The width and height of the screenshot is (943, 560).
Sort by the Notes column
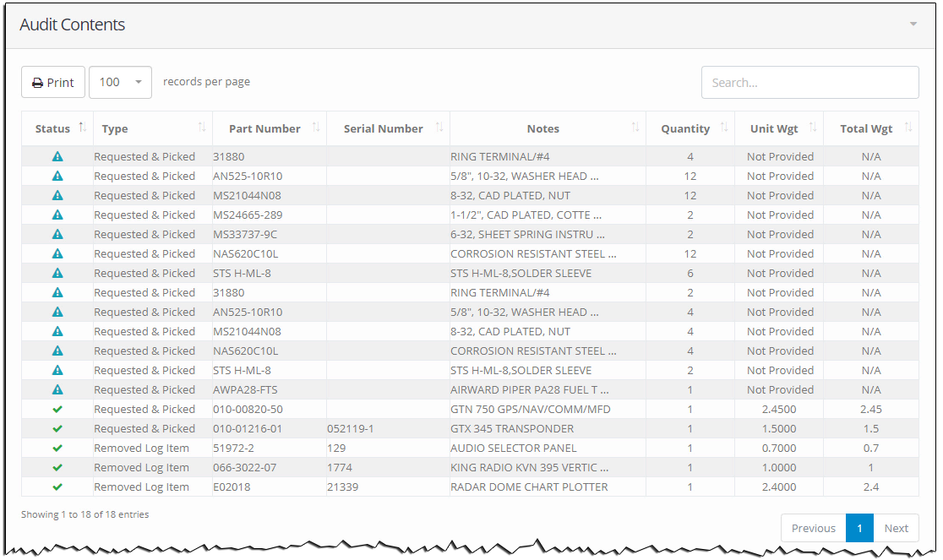[548, 128]
